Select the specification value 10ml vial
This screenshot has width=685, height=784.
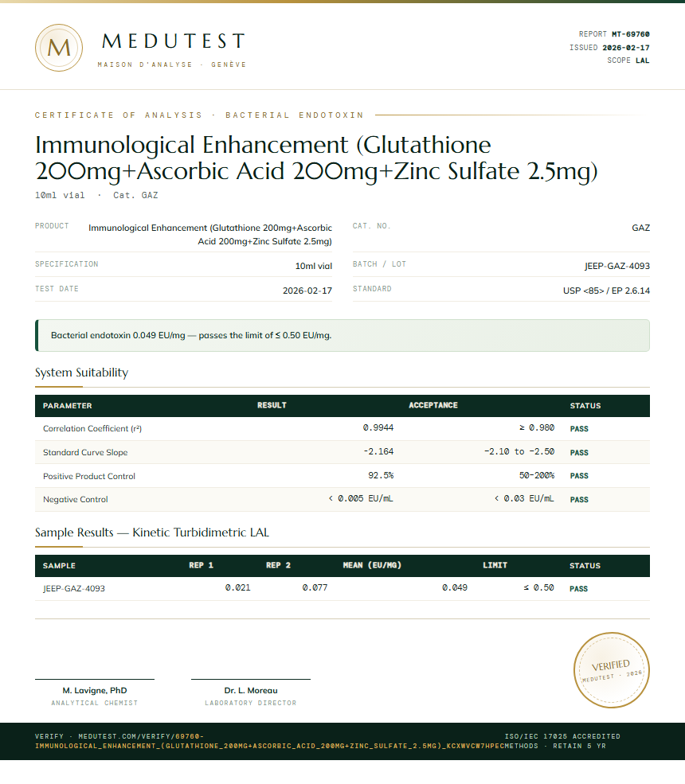click(x=314, y=266)
